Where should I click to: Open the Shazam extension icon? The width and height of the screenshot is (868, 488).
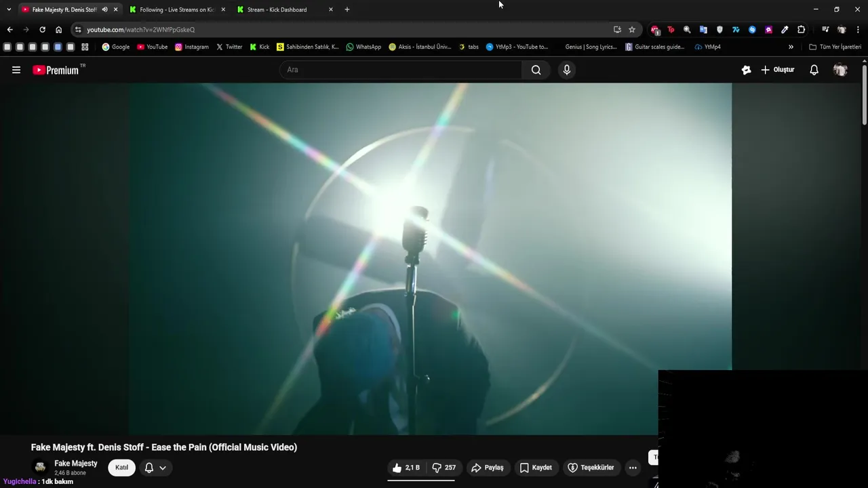[x=752, y=30]
